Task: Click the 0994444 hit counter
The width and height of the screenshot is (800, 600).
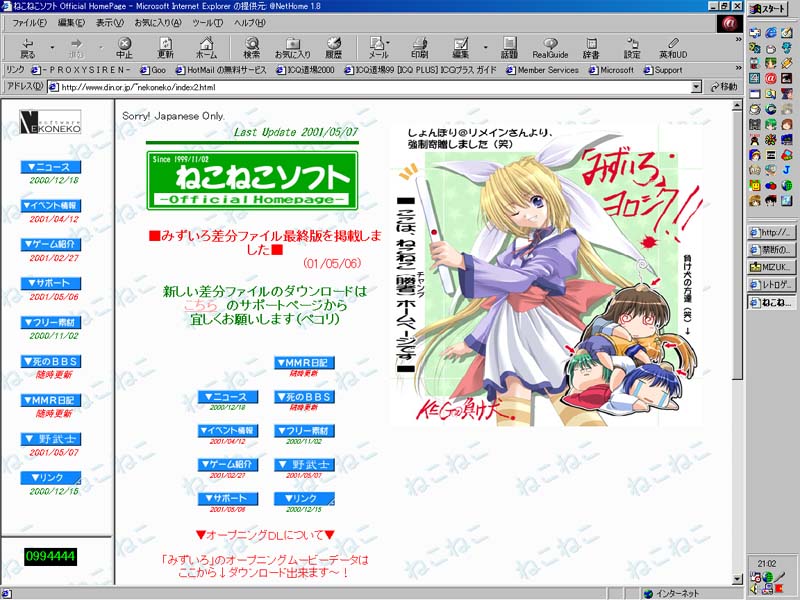Action: pos(50,556)
